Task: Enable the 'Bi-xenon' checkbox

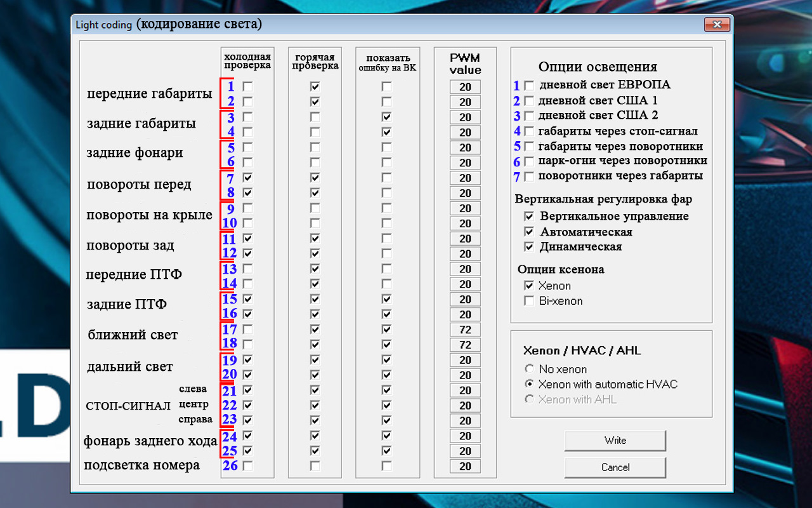Action: coord(529,301)
